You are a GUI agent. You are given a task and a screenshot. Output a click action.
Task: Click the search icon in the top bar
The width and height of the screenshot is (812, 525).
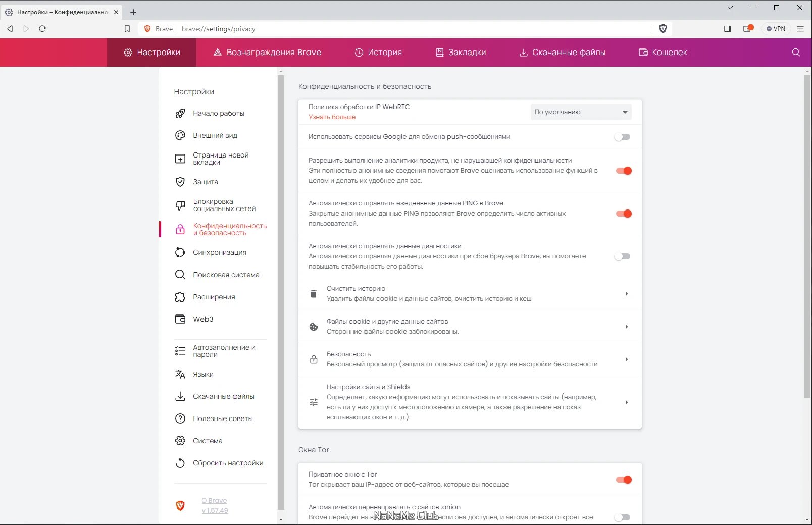tap(795, 52)
